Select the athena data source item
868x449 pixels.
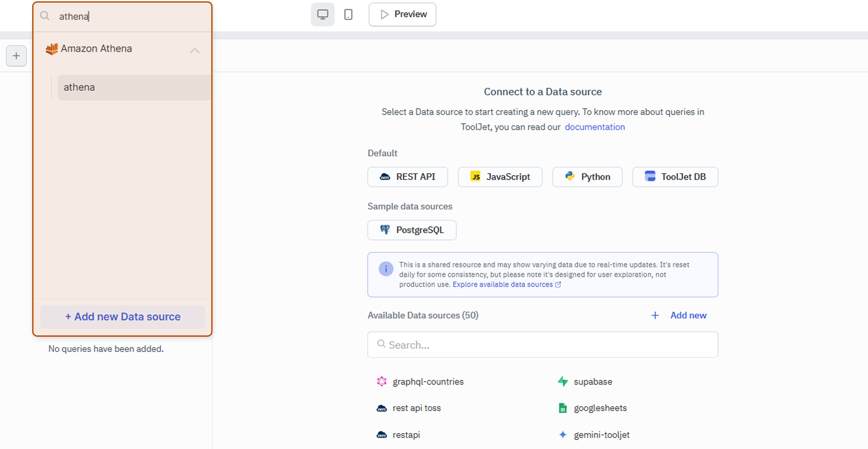click(x=134, y=87)
